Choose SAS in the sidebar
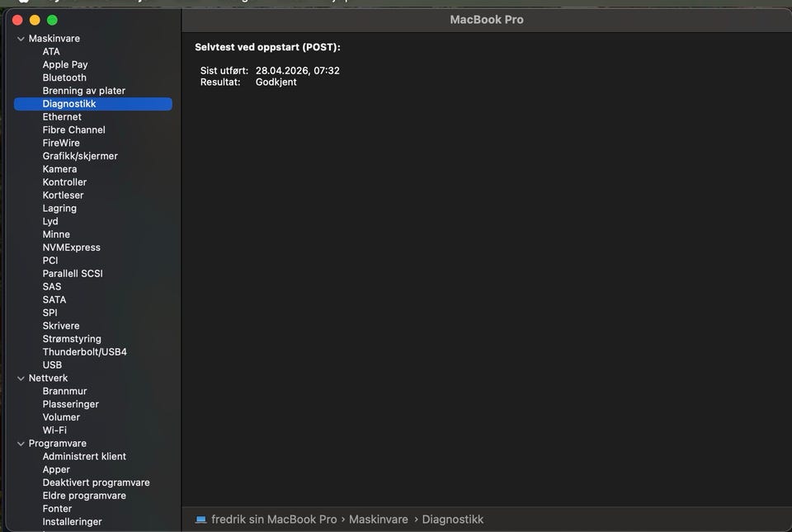Image resolution: width=792 pixels, height=532 pixels. 51,287
